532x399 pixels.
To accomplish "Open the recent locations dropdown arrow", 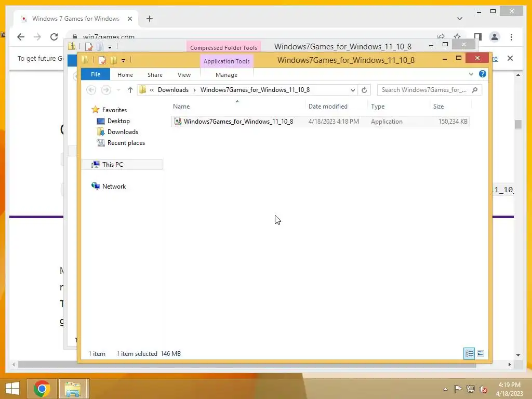I will pos(118,90).
